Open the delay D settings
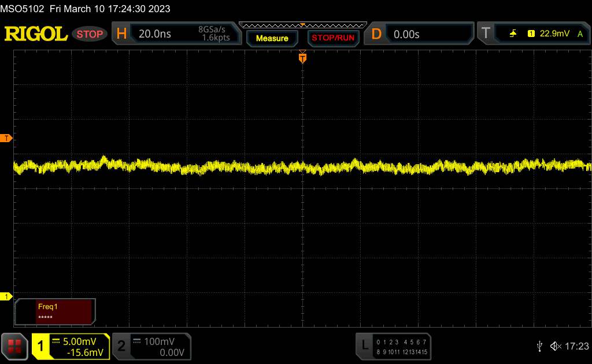 click(x=376, y=34)
